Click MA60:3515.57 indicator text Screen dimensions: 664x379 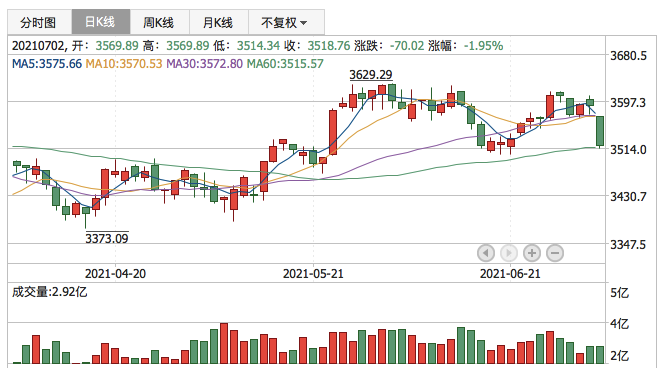click(x=285, y=64)
